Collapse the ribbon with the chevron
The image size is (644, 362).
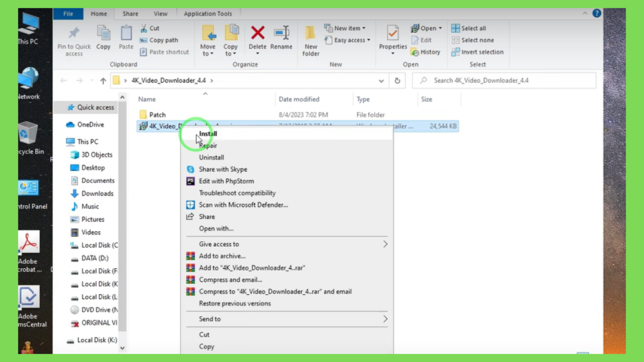point(585,14)
